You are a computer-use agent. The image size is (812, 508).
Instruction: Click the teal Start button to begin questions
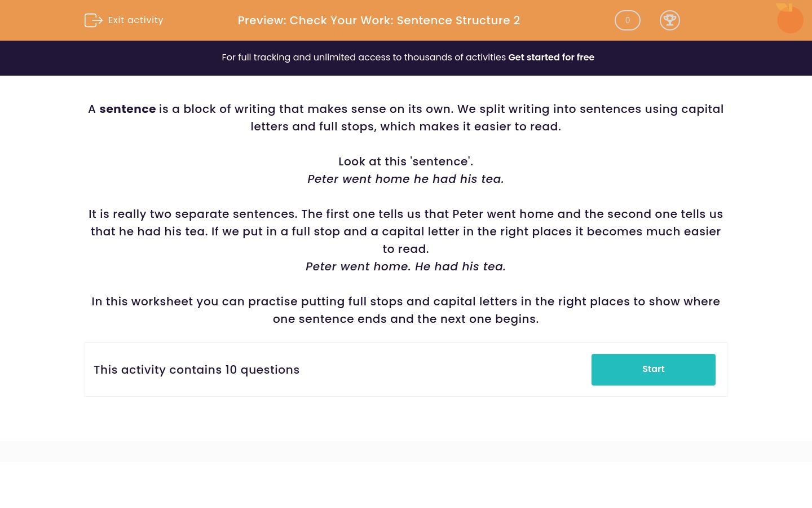coord(653,369)
